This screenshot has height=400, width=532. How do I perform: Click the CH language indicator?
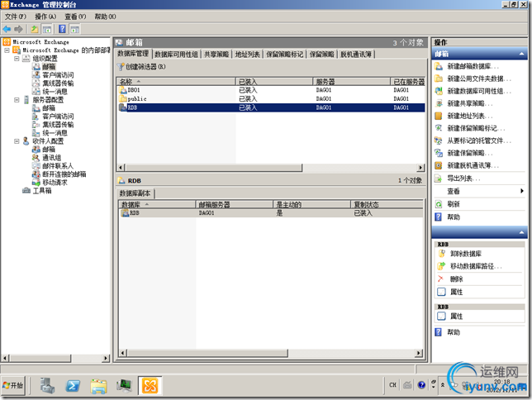[x=392, y=385]
